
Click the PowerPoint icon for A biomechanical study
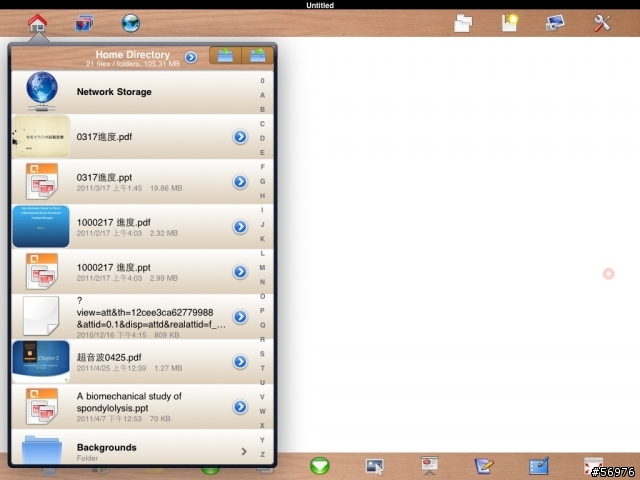(x=42, y=406)
